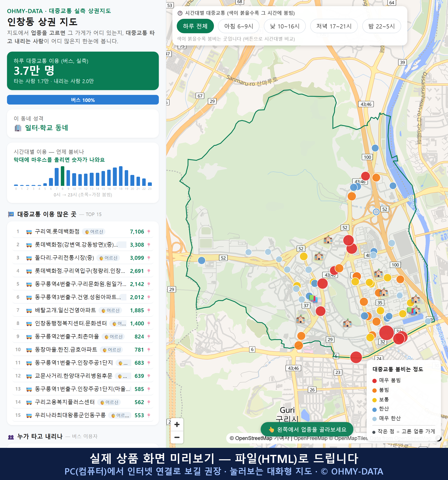Click the clock icon in 시간대별 대중교통 panel
Screen dimensions: 448x480
point(180,13)
